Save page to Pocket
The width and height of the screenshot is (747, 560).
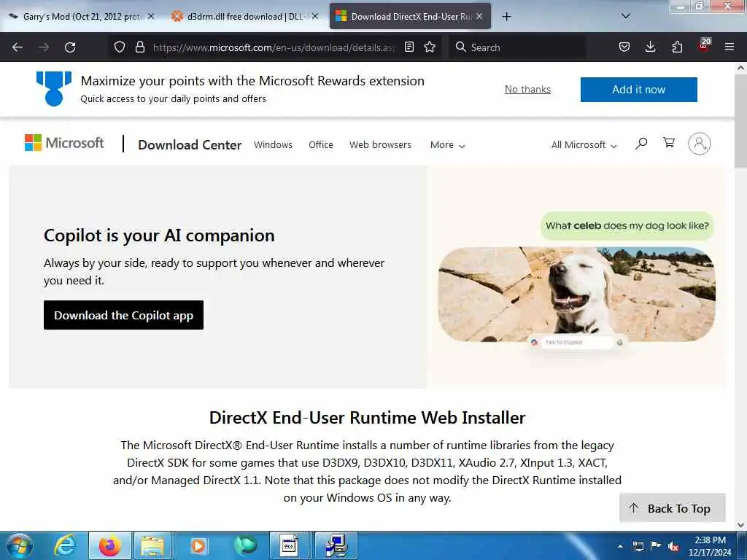pyautogui.click(x=624, y=47)
